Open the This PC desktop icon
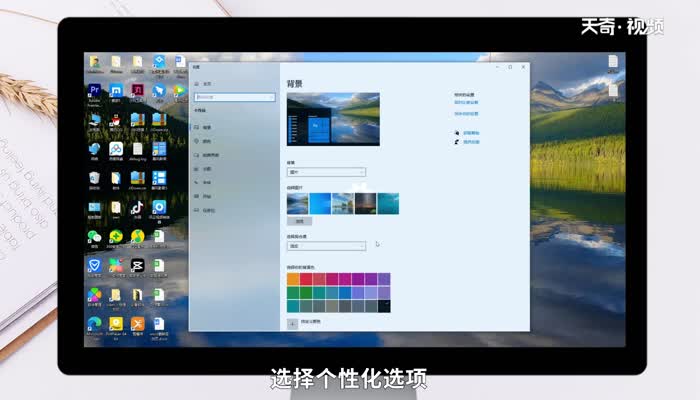The image size is (700, 400). click(94, 122)
